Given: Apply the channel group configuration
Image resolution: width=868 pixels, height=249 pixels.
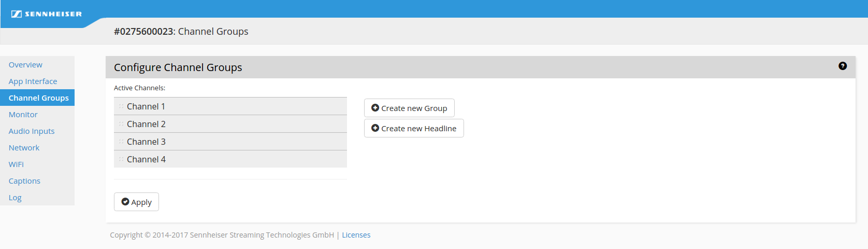Looking at the screenshot, I should 136,202.
